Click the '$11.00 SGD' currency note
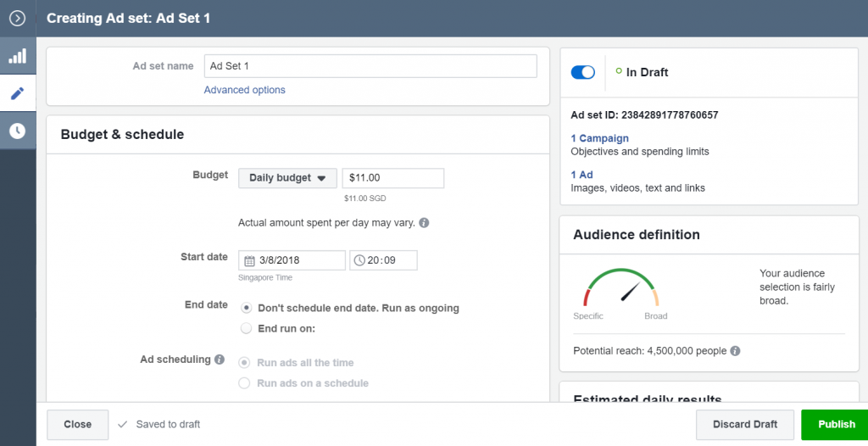The height and width of the screenshot is (446, 868). point(364,198)
